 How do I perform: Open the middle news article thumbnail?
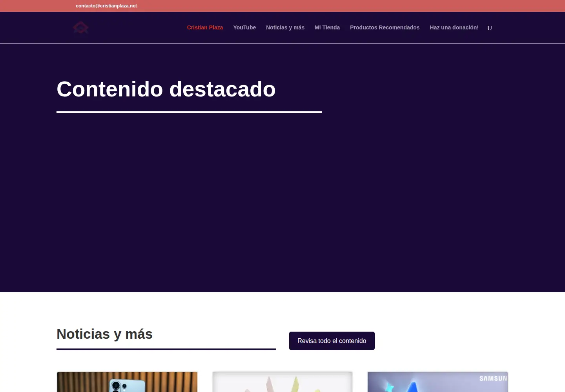282,382
